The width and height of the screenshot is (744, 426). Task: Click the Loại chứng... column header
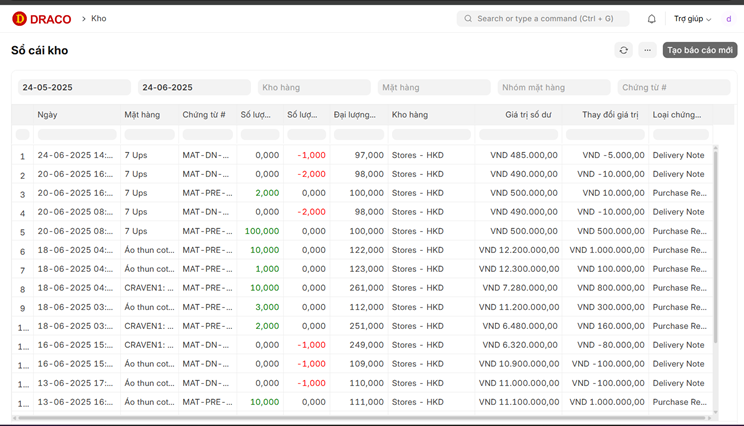677,115
